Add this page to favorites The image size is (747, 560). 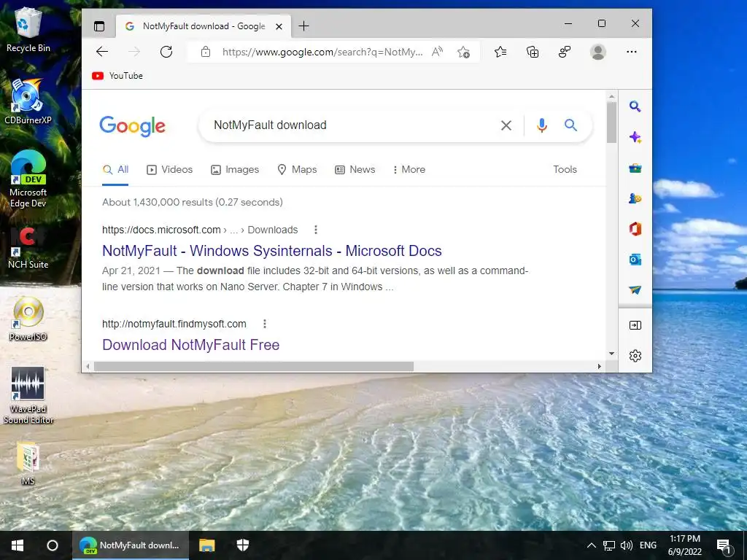coord(463,52)
